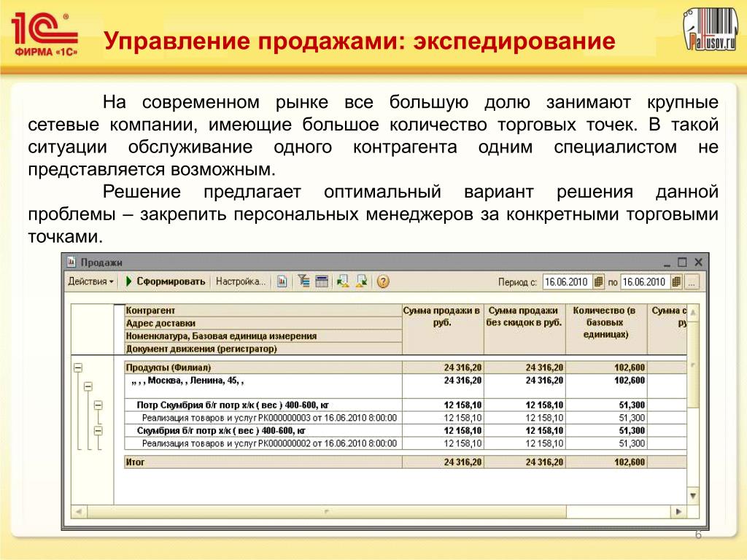This screenshot has height=560, width=747.
Task: Click the save settings icon with arrow
Action: 362,281
